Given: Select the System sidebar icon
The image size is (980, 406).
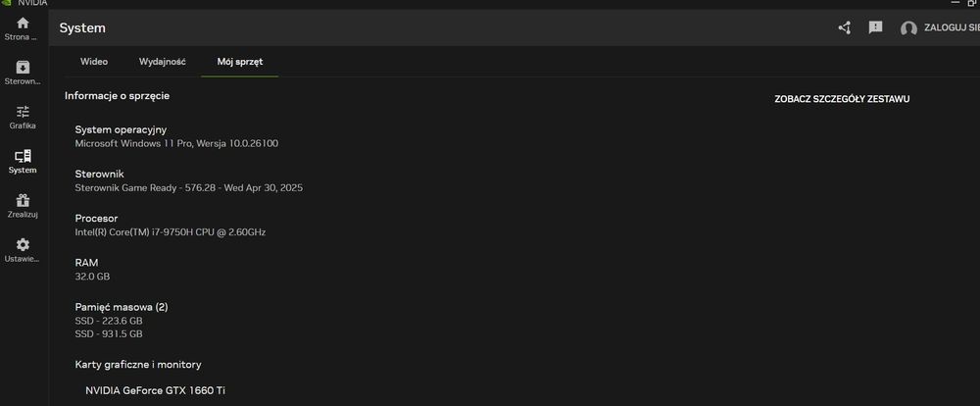Looking at the screenshot, I should (x=23, y=156).
